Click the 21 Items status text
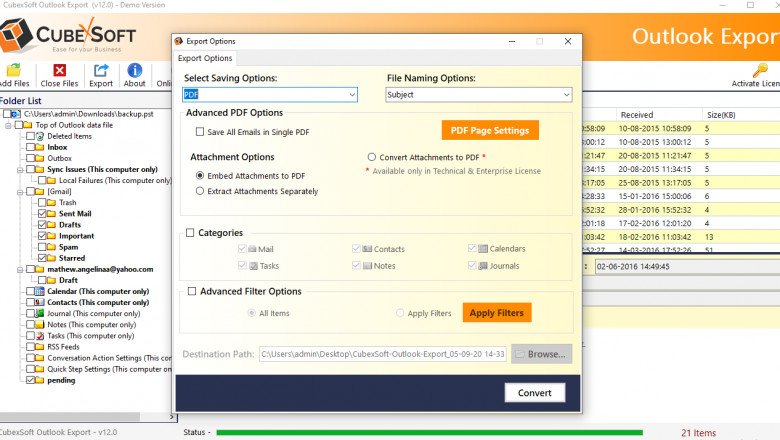Screen dimensions: 780x440 point(698,433)
